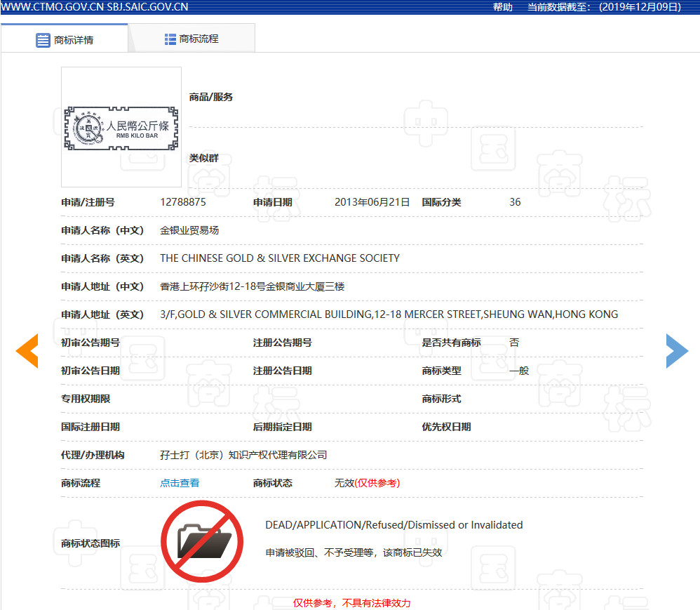This screenshot has width=700, height=610.
Task: Click the 注册公告日期 label
Action: click(282, 371)
